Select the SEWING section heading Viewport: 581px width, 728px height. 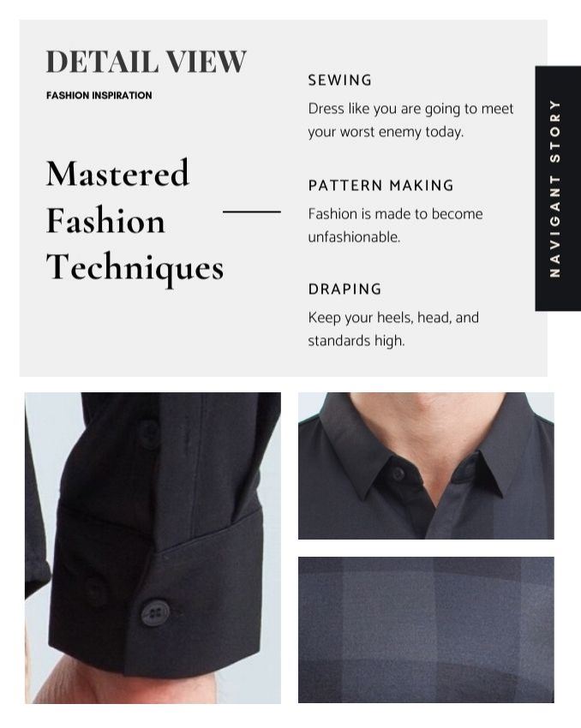[x=340, y=80]
